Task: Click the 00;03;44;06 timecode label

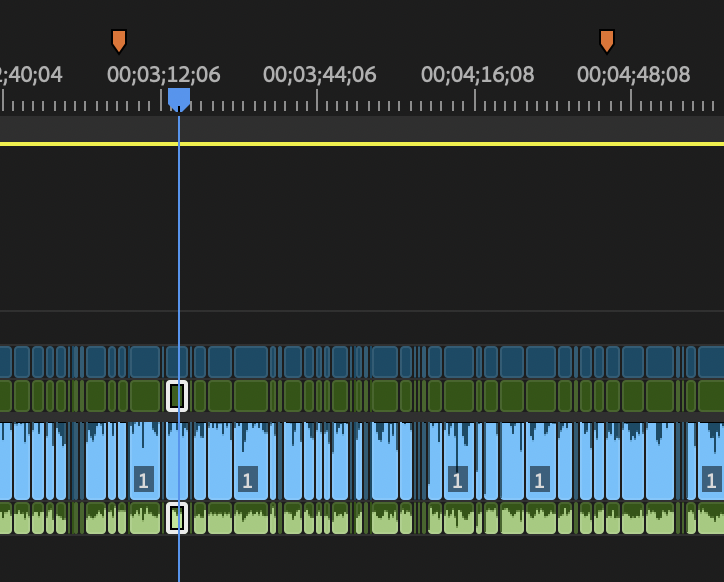Action: 320,75
